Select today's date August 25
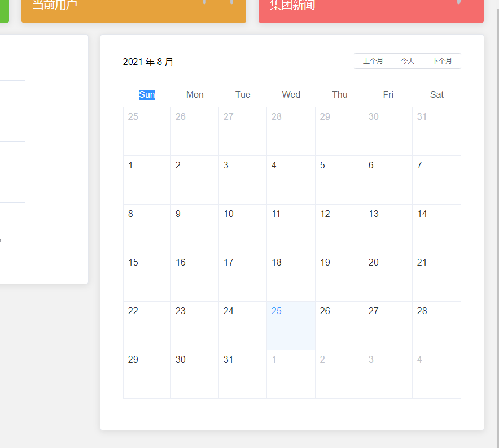This screenshot has width=499, height=448. (x=291, y=326)
